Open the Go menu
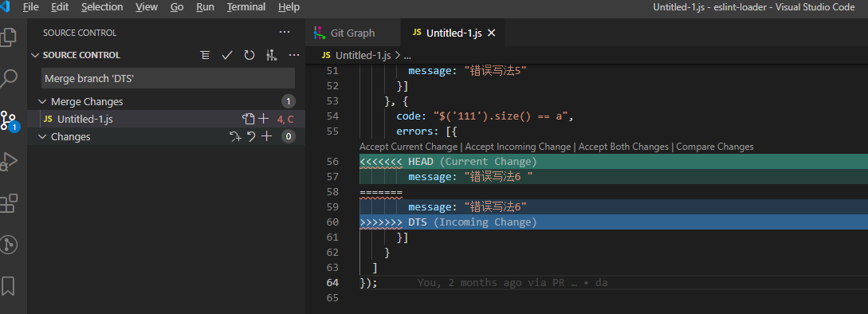 (177, 7)
